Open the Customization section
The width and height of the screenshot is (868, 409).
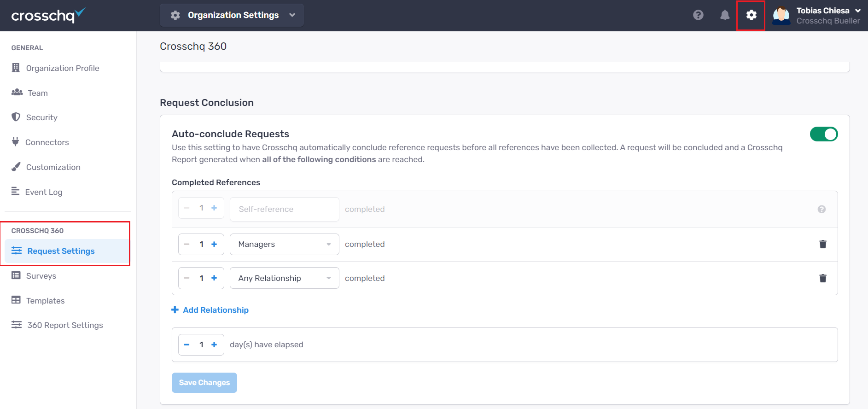(53, 167)
